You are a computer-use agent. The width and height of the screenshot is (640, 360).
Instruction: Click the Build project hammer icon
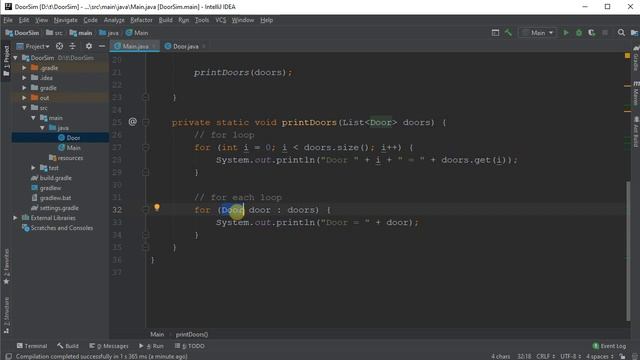508,33
